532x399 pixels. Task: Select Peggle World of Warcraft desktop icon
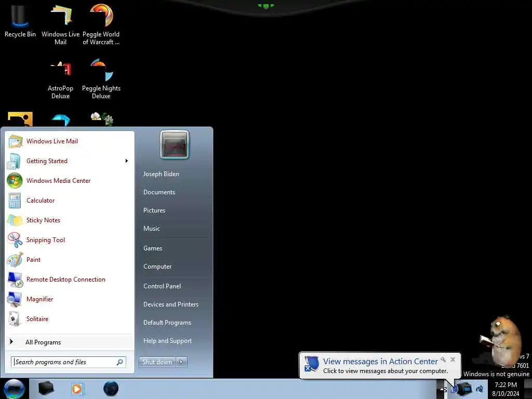tap(101, 24)
